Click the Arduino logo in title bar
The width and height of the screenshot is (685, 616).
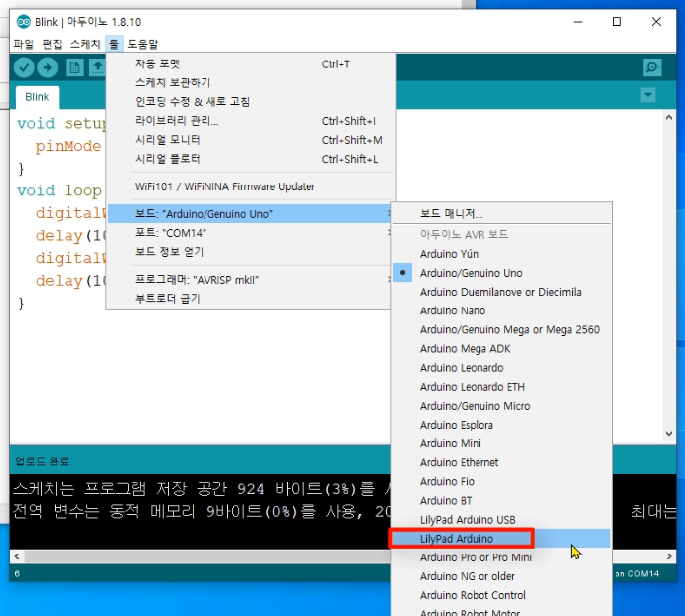point(23,22)
